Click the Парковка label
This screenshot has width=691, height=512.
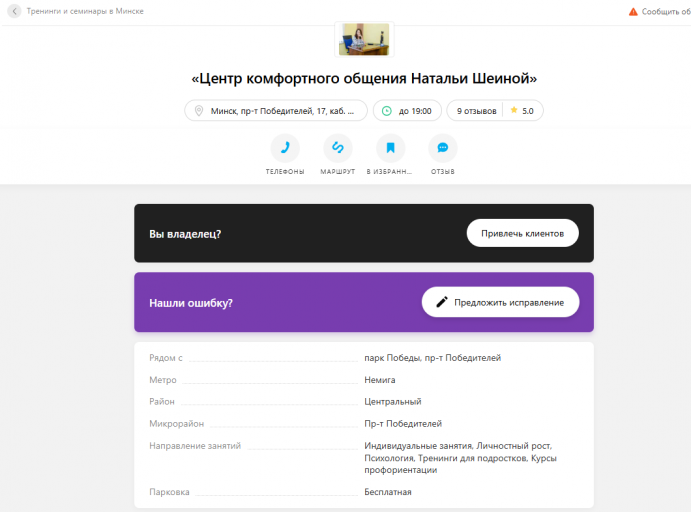tap(169, 492)
